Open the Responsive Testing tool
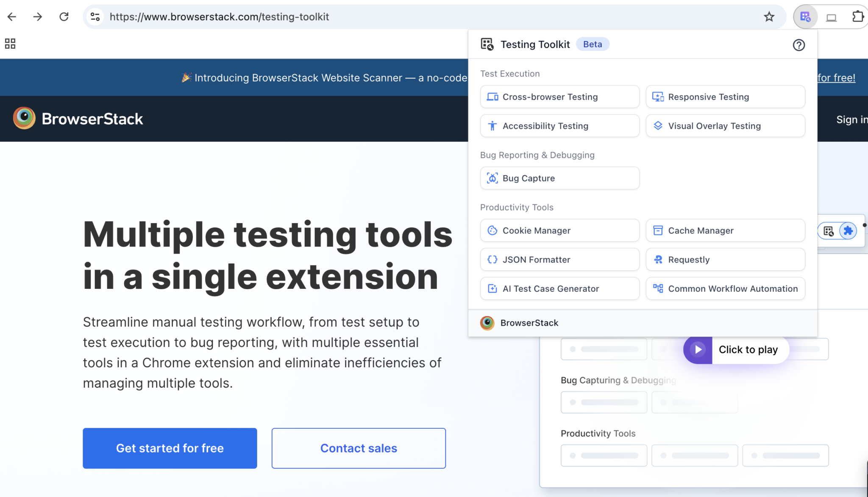Viewport: 868px width, 497px height. (725, 97)
